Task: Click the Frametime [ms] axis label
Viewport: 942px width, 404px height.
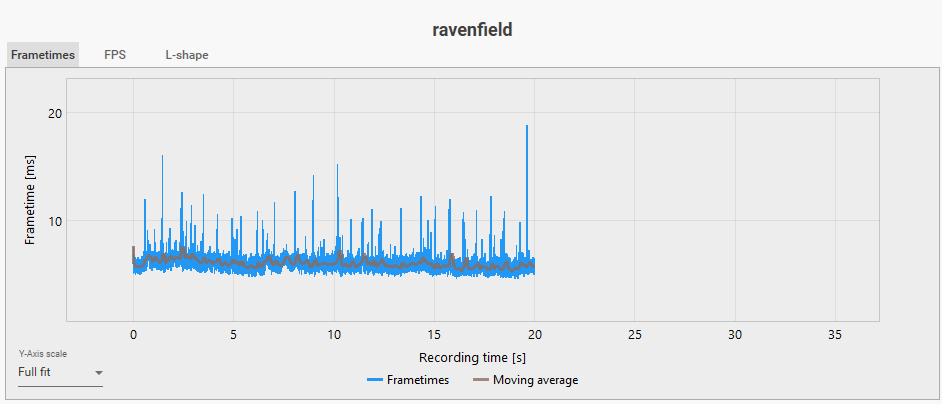Action: 29,199
